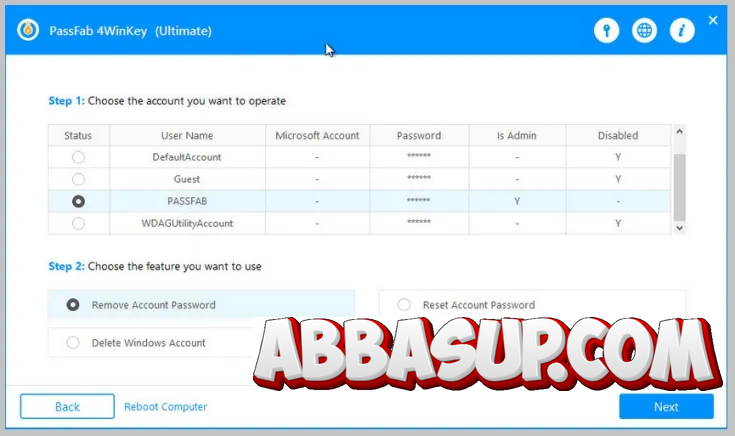Click the Guest user name cell

(187, 179)
